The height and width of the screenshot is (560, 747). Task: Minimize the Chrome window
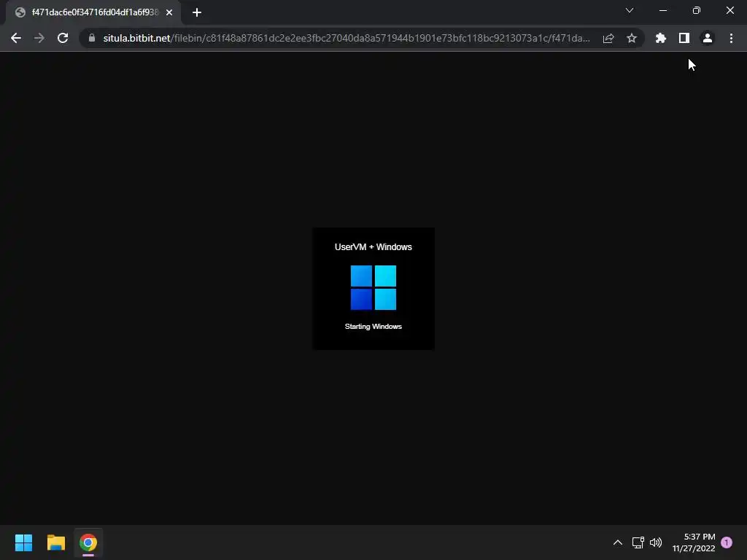click(663, 10)
